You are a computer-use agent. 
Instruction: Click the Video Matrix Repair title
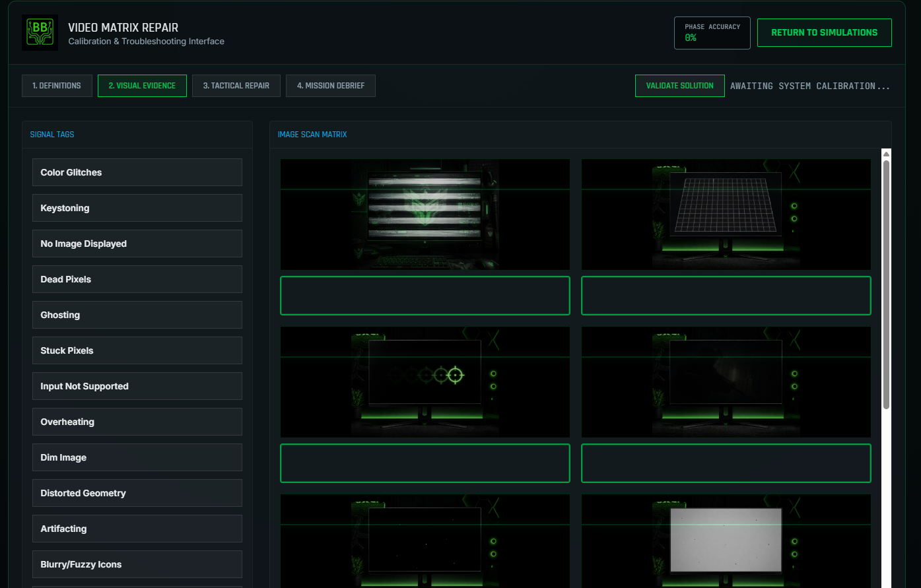[123, 28]
